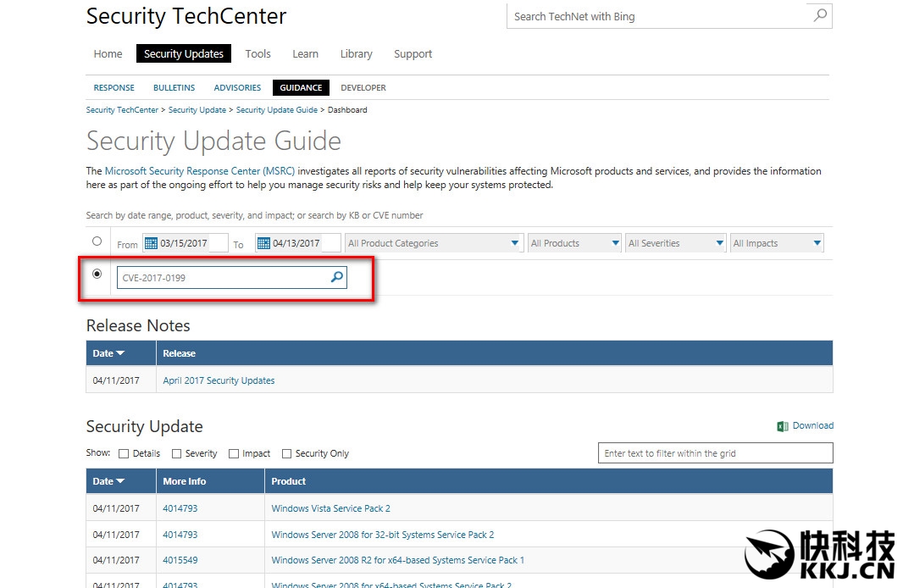Viewport: 903px width, 588px height.
Task: Open the From date calendar icon
Action: (x=151, y=243)
